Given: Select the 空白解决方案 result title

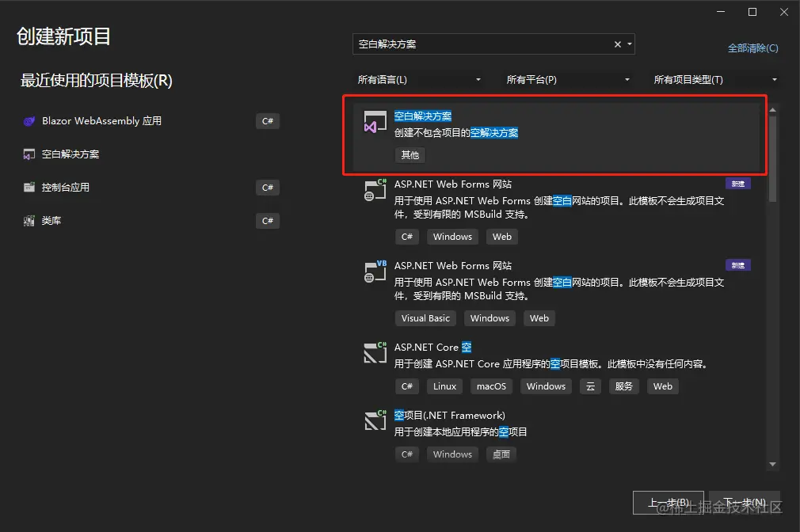Looking at the screenshot, I should [x=423, y=116].
